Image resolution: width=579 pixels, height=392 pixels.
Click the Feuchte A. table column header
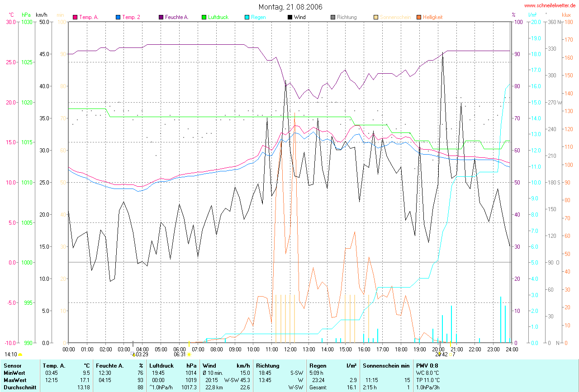[x=110, y=365]
